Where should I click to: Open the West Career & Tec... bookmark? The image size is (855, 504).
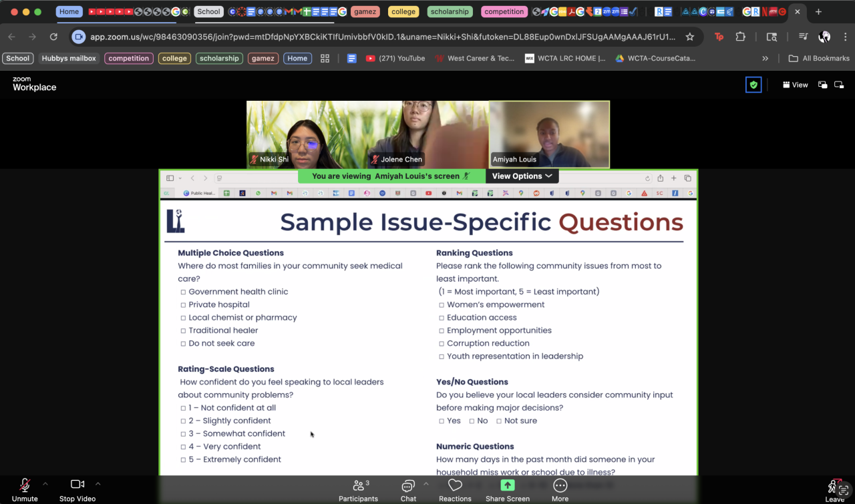click(475, 58)
